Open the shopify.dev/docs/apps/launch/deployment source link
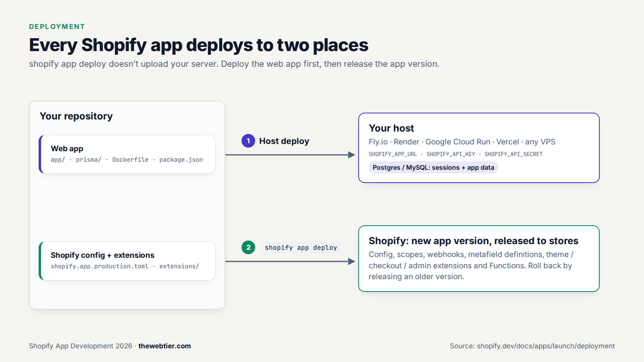 (x=546, y=346)
